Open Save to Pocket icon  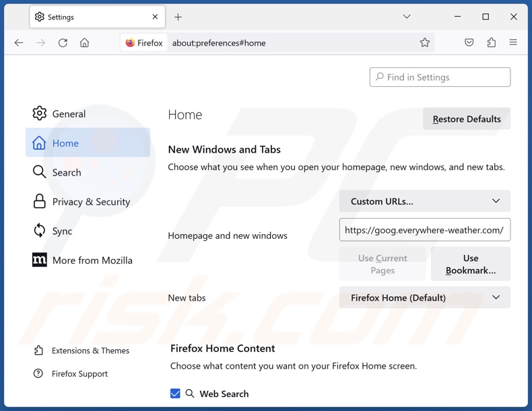pyautogui.click(x=469, y=42)
